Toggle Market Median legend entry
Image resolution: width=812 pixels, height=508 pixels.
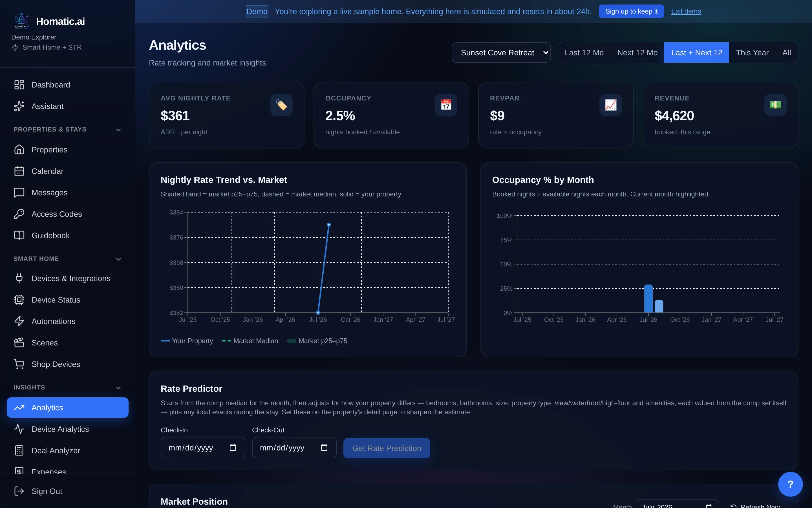pyautogui.click(x=250, y=341)
